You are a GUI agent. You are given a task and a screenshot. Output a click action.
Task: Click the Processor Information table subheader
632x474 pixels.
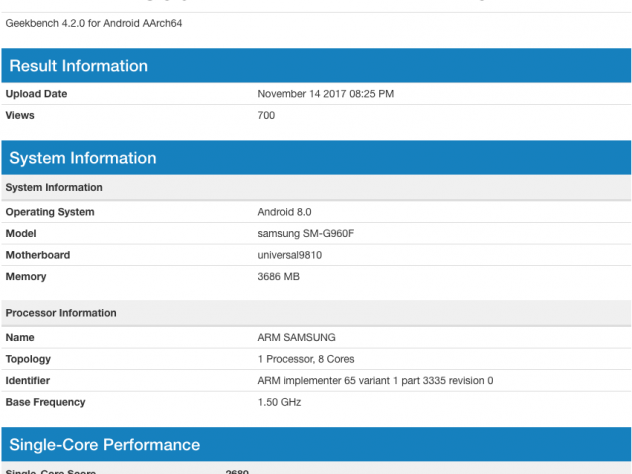coord(61,313)
